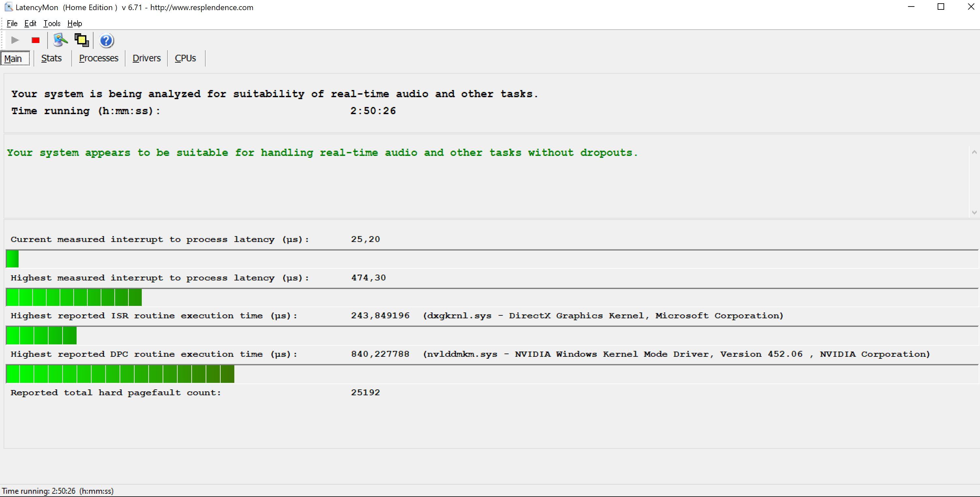
Task: Click the time running value 2:50:26
Action: 373,111
